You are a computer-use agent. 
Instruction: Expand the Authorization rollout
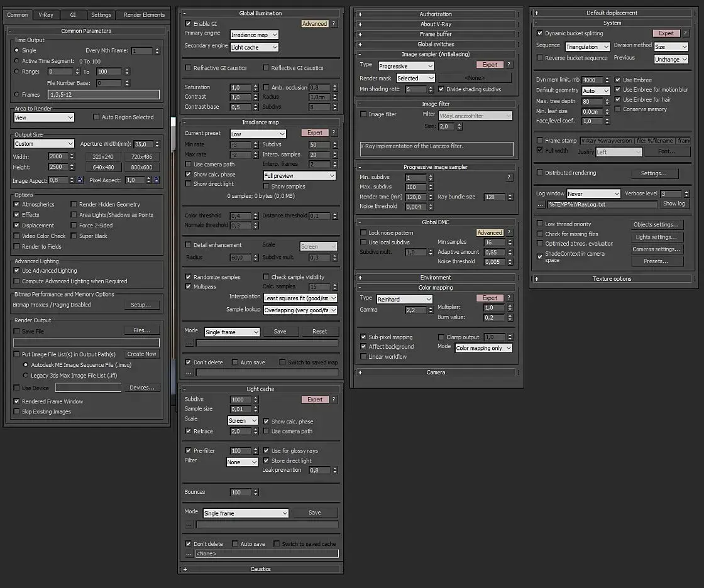pyautogui.click(x=435, y=14)
